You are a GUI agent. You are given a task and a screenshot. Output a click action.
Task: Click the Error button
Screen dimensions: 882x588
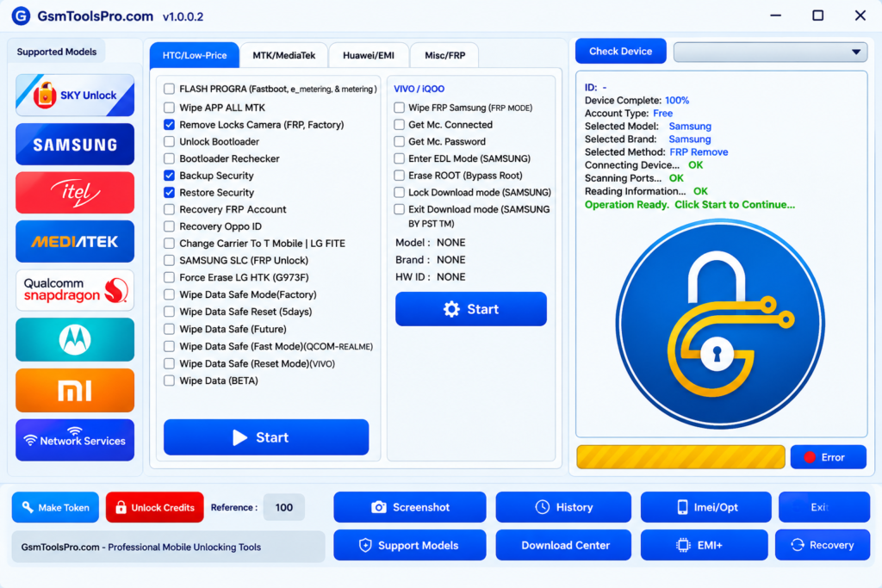pos(828,457)
